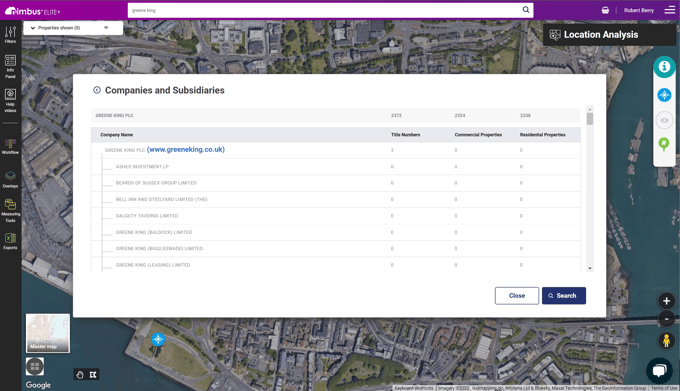Click the green hashtag pin icon
This screenshot has width=680, height=391.
pos(664,144)
